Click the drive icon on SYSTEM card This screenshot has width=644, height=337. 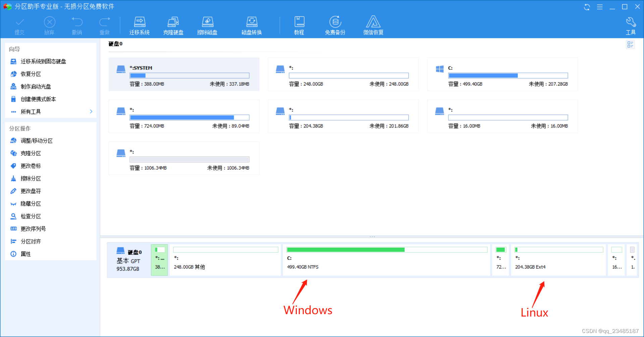[121, 69]
